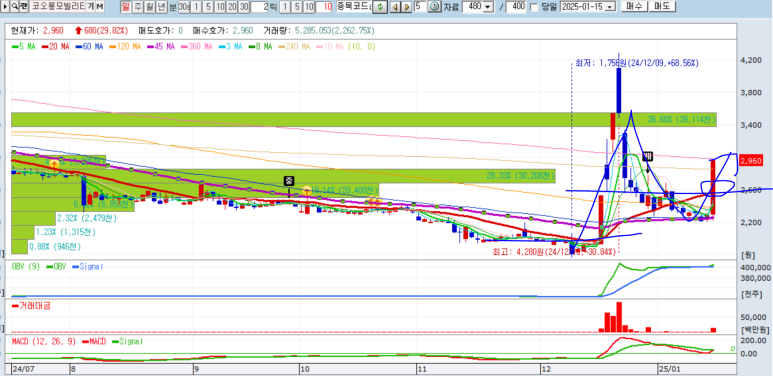The image size is (773, 376).
Task: Toggle the 당일 checkbox
Action: [x=534, y=7]
